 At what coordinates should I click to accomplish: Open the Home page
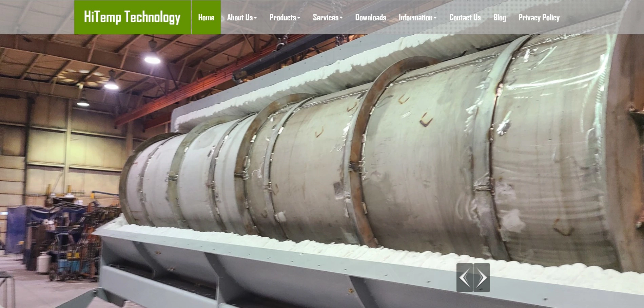click(x=206, y=17)
